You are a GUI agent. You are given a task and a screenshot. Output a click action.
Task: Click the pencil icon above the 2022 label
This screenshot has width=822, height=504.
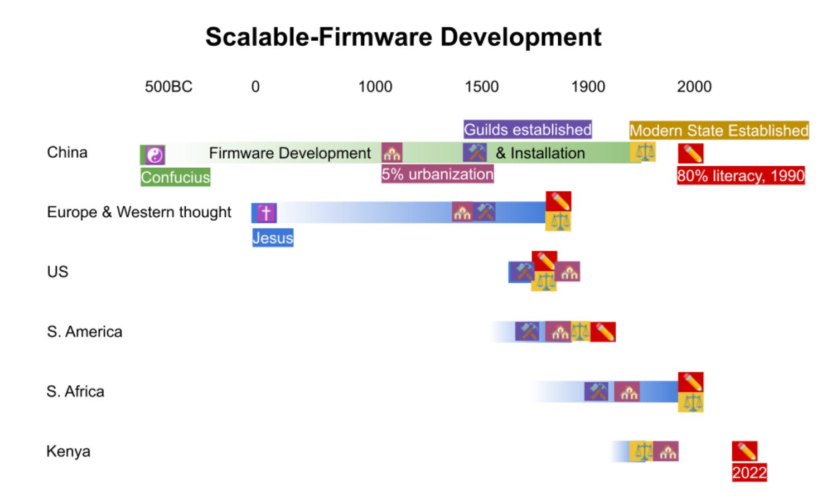coord(745,452)
